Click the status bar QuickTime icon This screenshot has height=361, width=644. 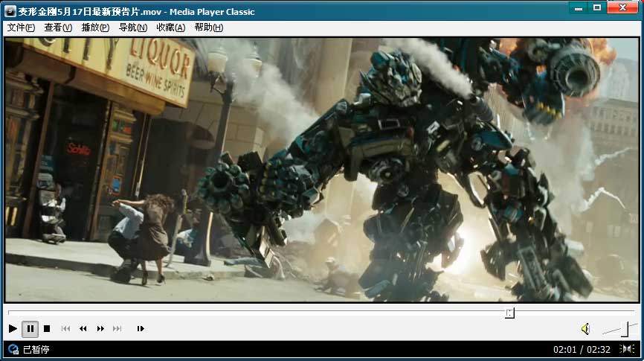click(13, 349)
